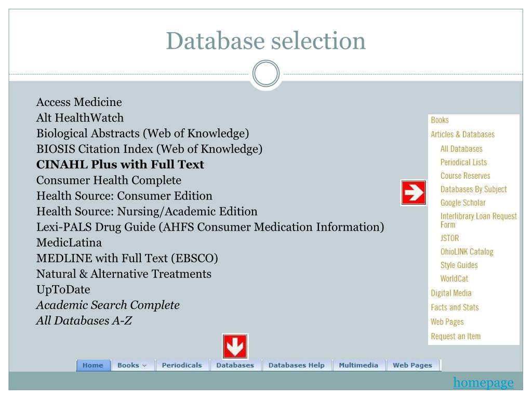
Task: Click Consumer Health Complete entry
Action: [109, 180]
